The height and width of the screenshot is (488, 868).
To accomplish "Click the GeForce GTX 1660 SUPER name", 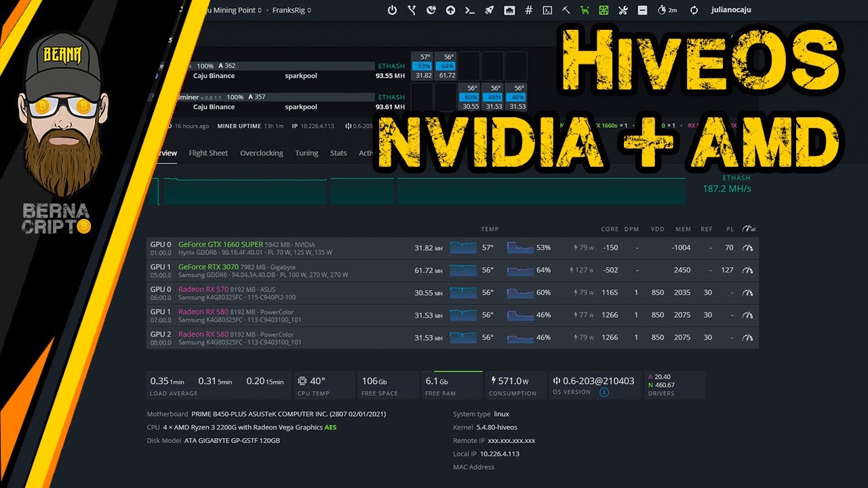I will point(220,245).
